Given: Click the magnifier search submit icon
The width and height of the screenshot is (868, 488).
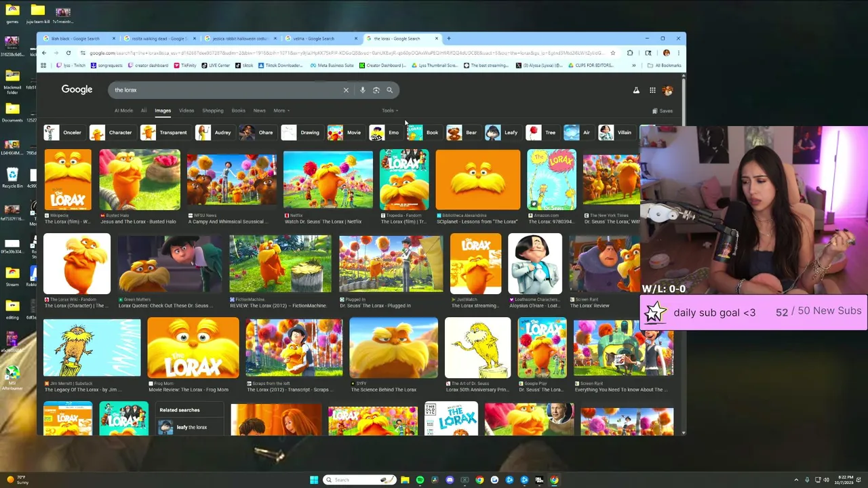Looking at the screenshot, I should pyautogui.click(x=390, y=90).
